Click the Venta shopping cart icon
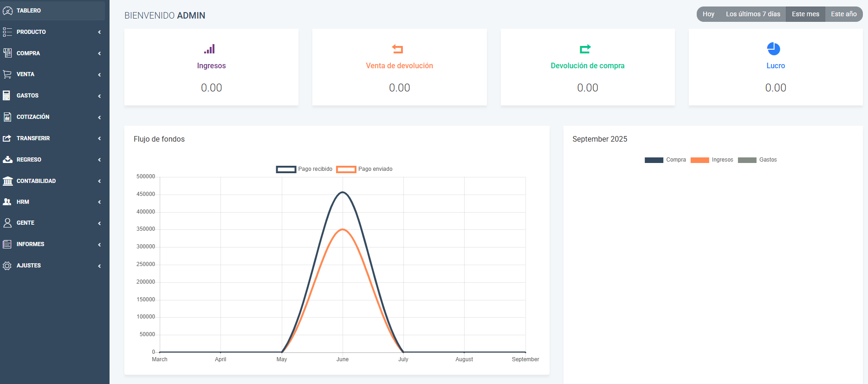The image size is (868, 384). (x=7, y=74)
